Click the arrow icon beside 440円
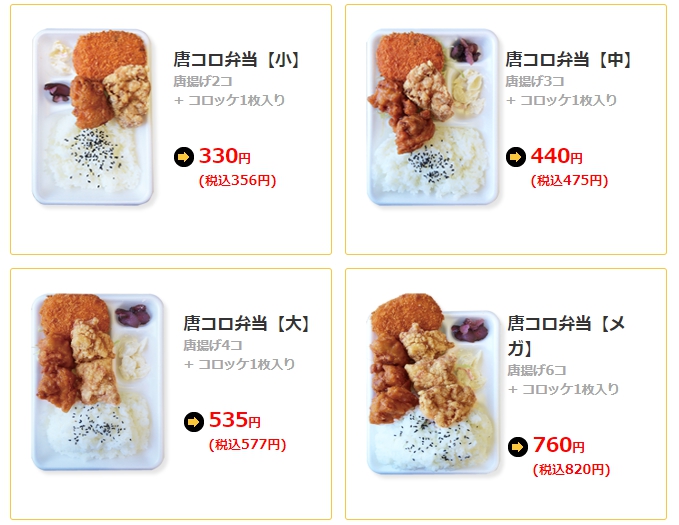 coord(516,157)
